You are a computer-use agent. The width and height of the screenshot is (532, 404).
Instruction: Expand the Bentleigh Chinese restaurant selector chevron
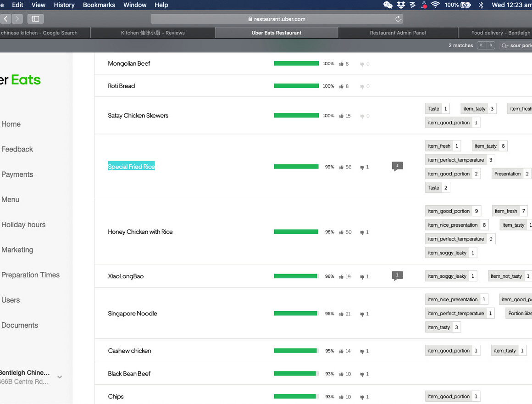[60, 377]
